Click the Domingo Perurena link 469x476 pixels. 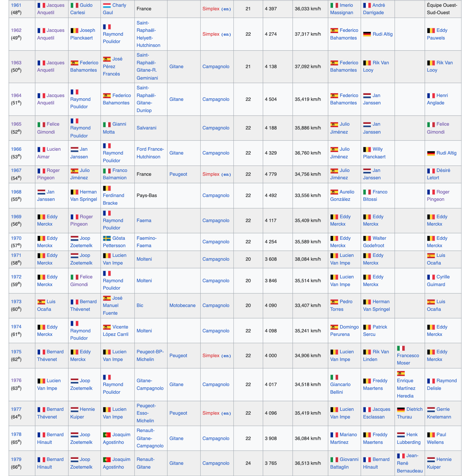pyautogui.click(x=345, y=331)
